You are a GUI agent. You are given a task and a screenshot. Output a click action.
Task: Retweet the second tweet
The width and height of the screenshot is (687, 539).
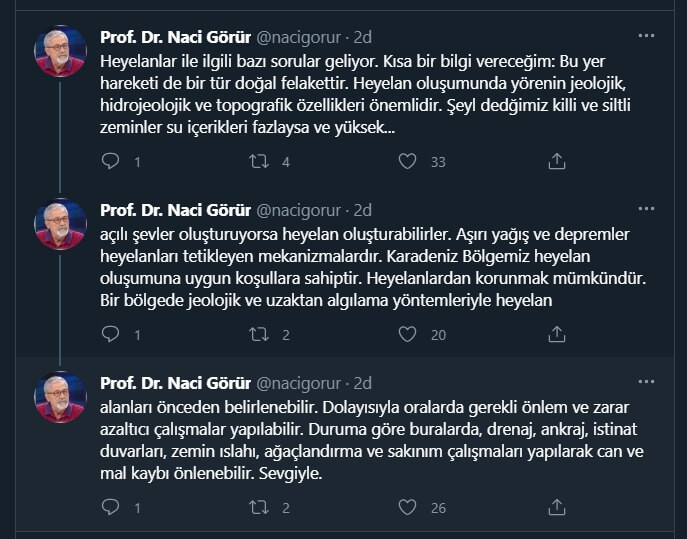click(x=258, y=335)
